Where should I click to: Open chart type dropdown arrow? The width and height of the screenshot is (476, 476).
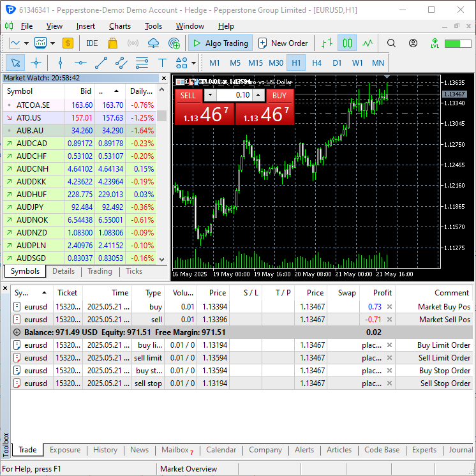click(x=26, y=43)
